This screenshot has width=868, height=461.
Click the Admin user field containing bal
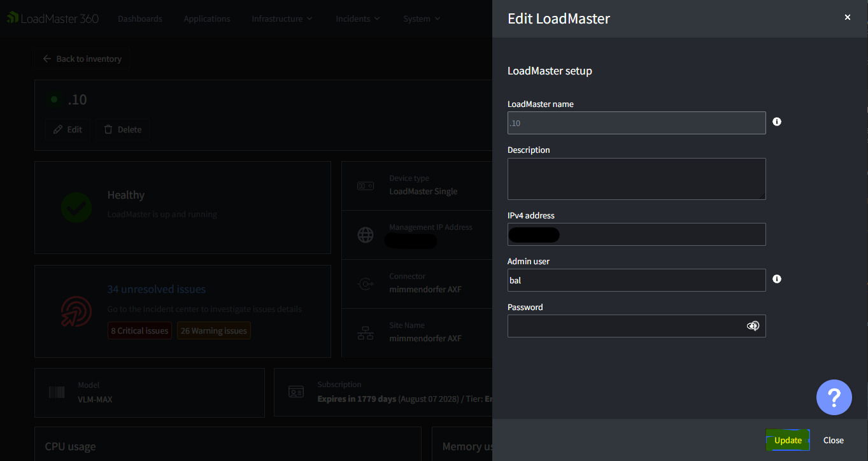click(636, 280)
